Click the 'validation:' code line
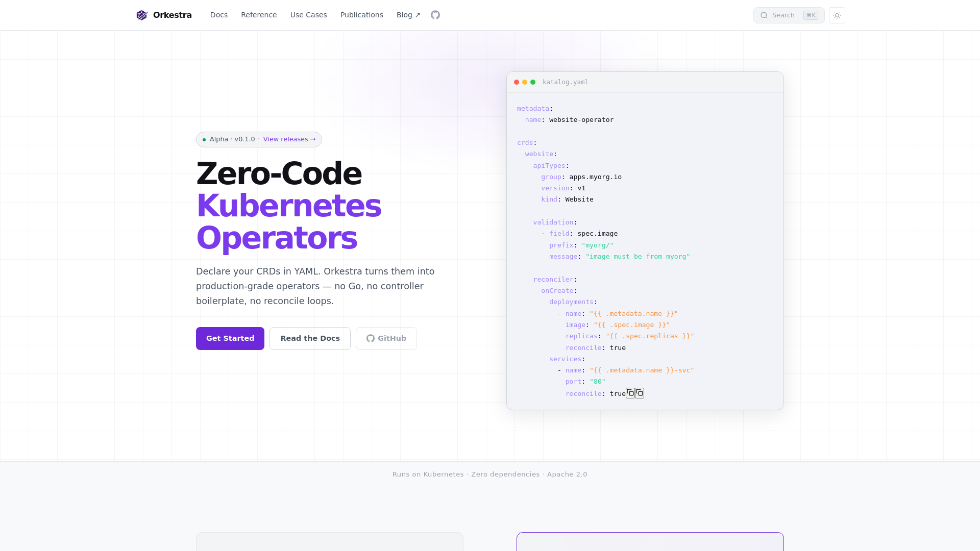 [x=555, y=222]
